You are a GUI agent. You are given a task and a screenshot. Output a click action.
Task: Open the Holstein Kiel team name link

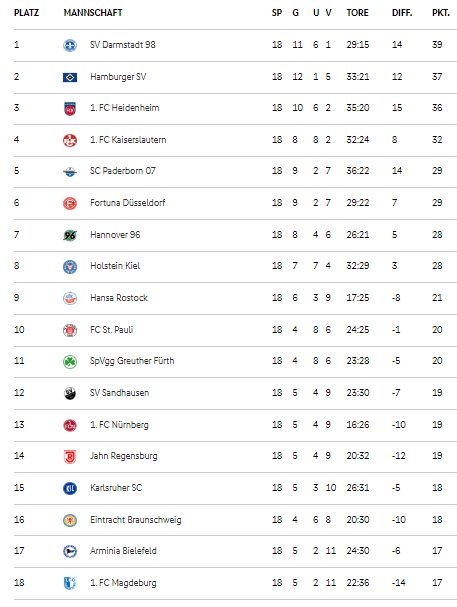click(x=115, y=266)
